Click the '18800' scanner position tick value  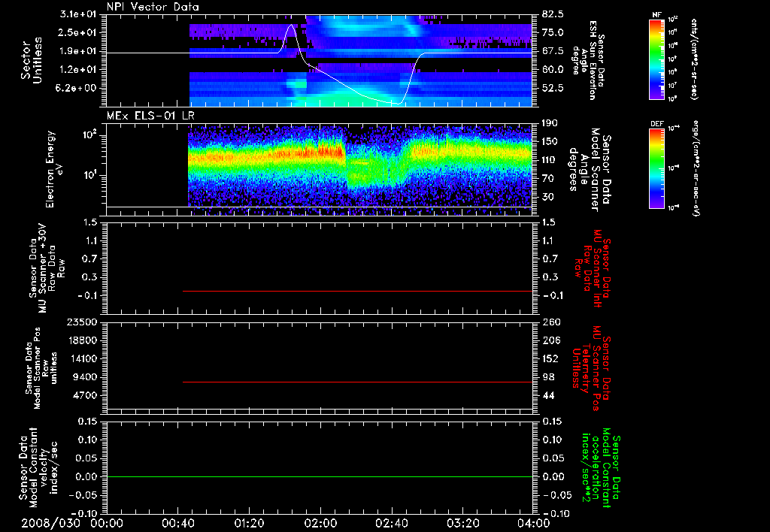[81, 340]
